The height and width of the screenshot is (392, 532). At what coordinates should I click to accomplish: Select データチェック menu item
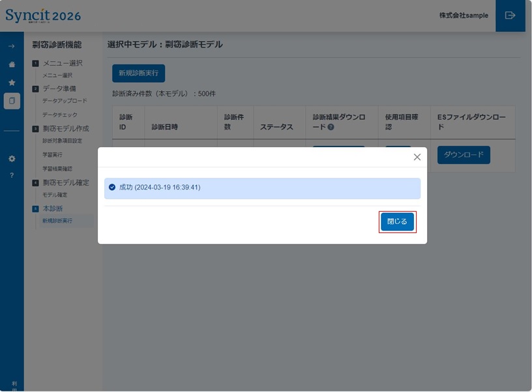coord(59,115)
